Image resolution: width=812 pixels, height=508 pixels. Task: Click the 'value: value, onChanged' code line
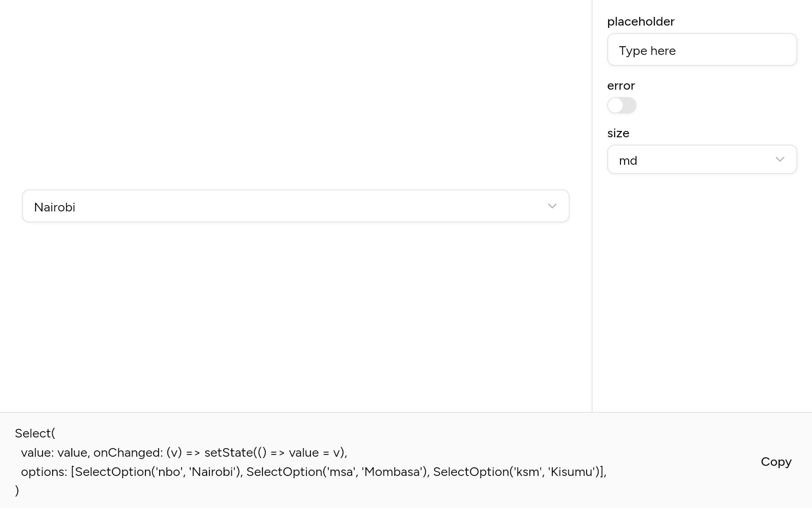184,452
